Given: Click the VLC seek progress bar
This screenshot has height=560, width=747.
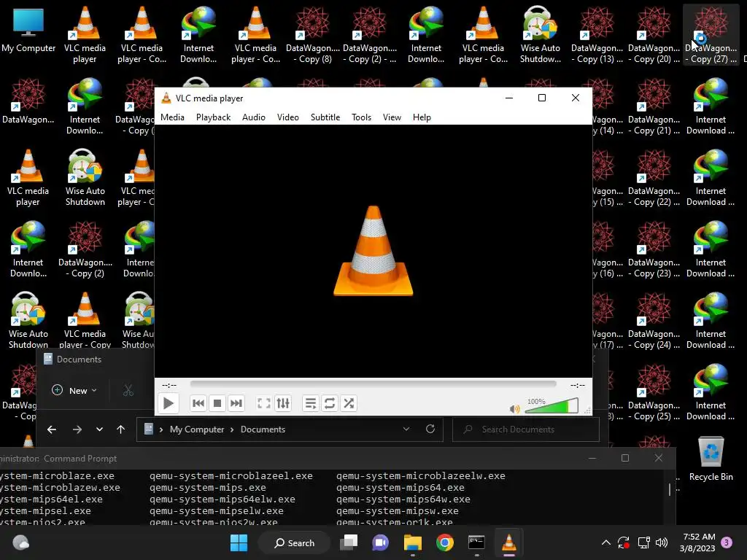Looking at the screenshot, I should 373,384.
